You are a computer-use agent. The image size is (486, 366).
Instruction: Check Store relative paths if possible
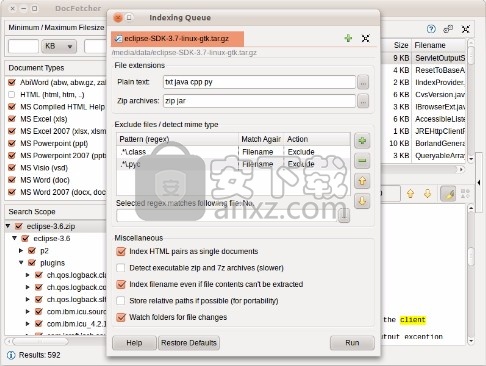point(121,301)
